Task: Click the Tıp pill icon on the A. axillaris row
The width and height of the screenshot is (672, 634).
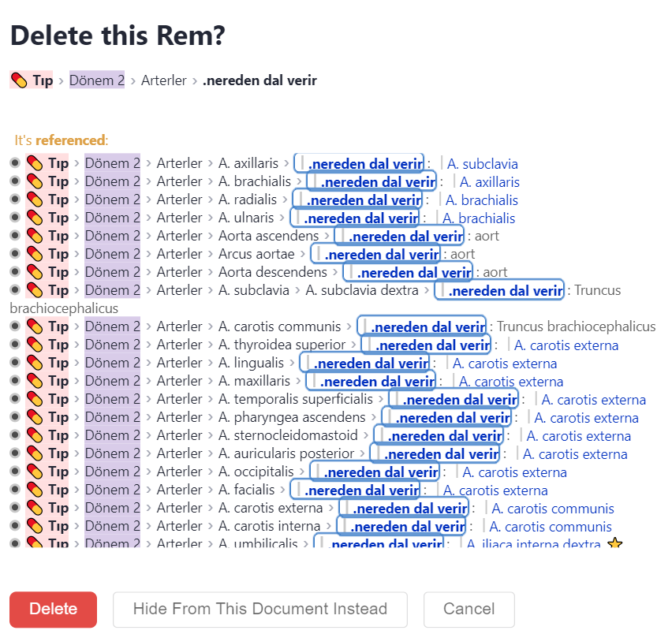Action: 35,162
